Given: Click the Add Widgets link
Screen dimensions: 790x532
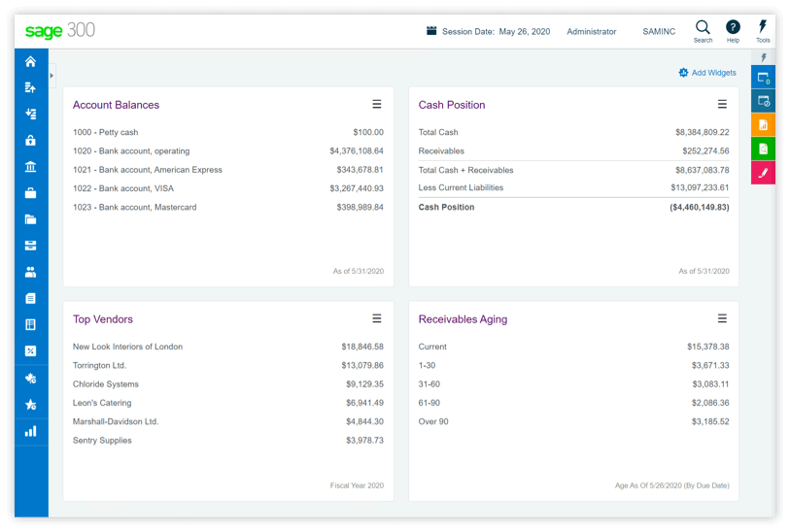Looking at the screenshot, I should point(707,73).
